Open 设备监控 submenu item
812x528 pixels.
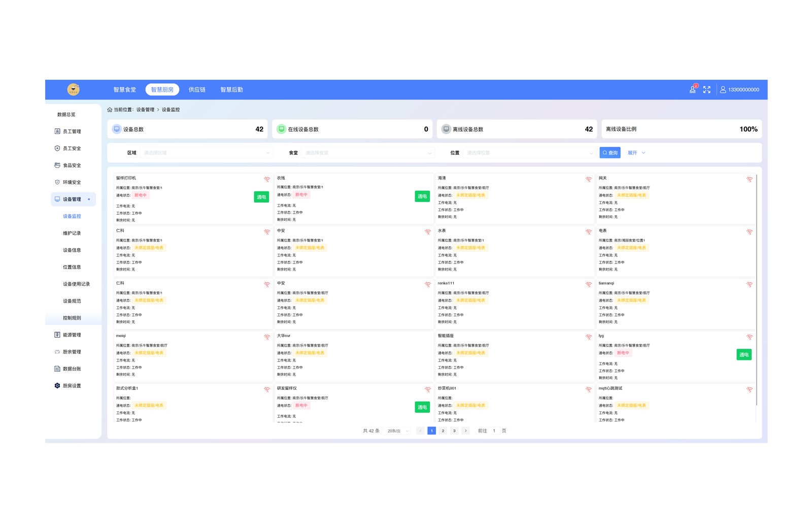click(x=72, y=216)
